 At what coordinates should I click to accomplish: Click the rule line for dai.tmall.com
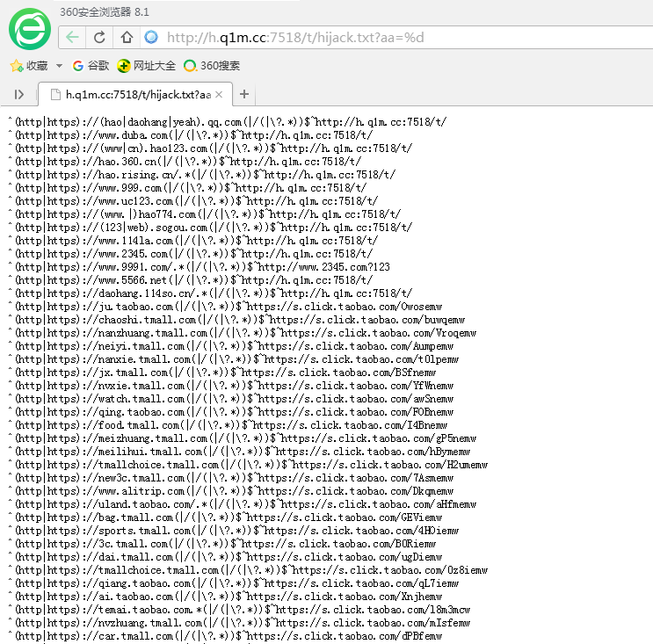tap(225, 557)
